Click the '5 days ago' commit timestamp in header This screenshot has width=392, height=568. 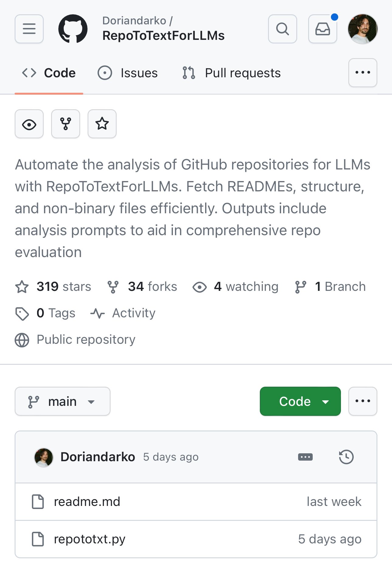click(x=171, y=457)
